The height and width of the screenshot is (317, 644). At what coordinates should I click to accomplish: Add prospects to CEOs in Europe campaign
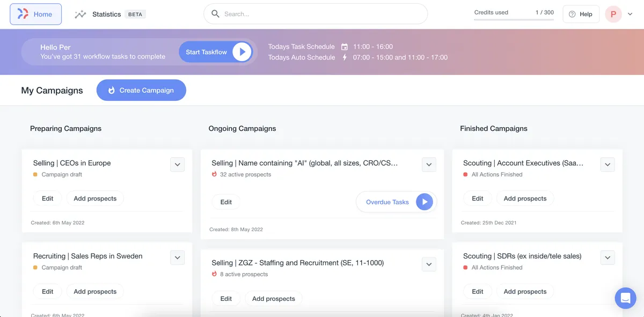[x=95, y=198]
